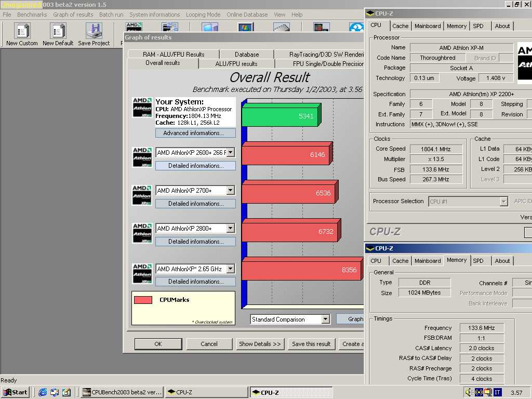Open Cache tab in upper CPU-Z window

pos(401,26)
